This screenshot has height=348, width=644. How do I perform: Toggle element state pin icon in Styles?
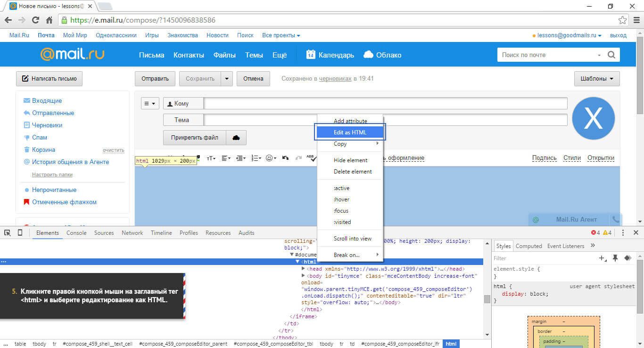pyautogui.click(x=615, y=258)
